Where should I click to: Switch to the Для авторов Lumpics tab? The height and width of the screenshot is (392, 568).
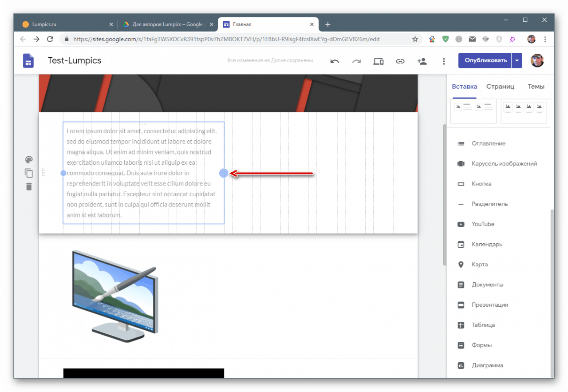167,24
